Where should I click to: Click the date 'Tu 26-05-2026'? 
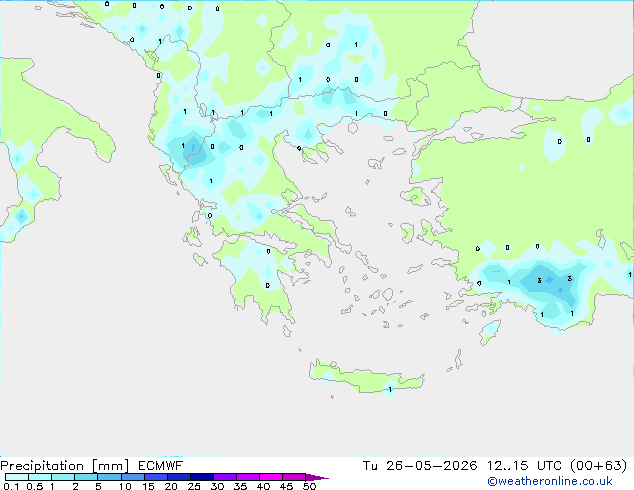pyautogui.click(x=420, y=466)
